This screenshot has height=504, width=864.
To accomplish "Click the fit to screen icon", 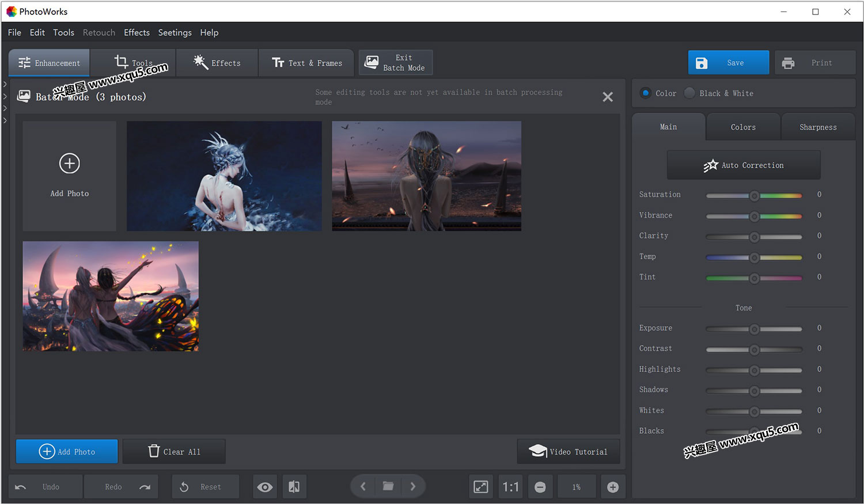I will tap(481, 487).
